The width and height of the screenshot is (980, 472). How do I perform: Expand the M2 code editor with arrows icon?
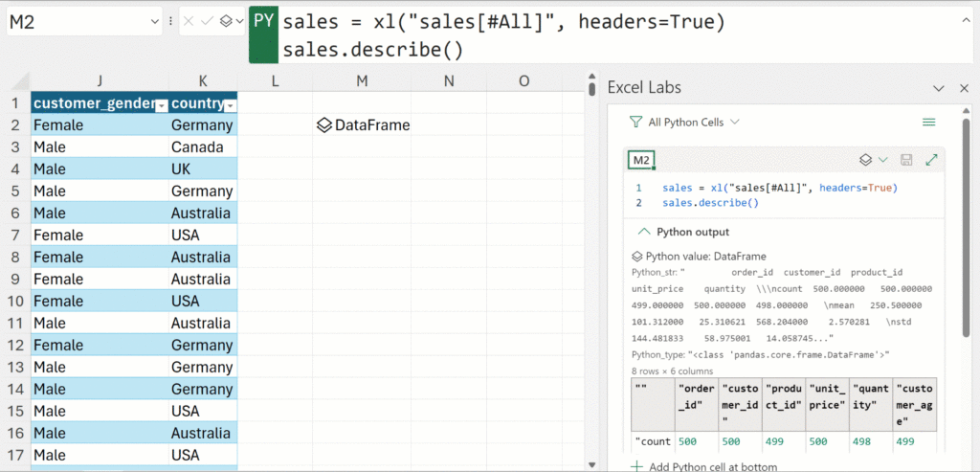tap(930, 160)
